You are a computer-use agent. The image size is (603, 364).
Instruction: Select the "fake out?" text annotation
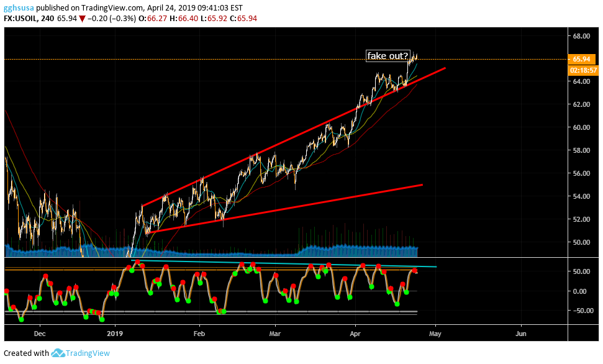388,56
